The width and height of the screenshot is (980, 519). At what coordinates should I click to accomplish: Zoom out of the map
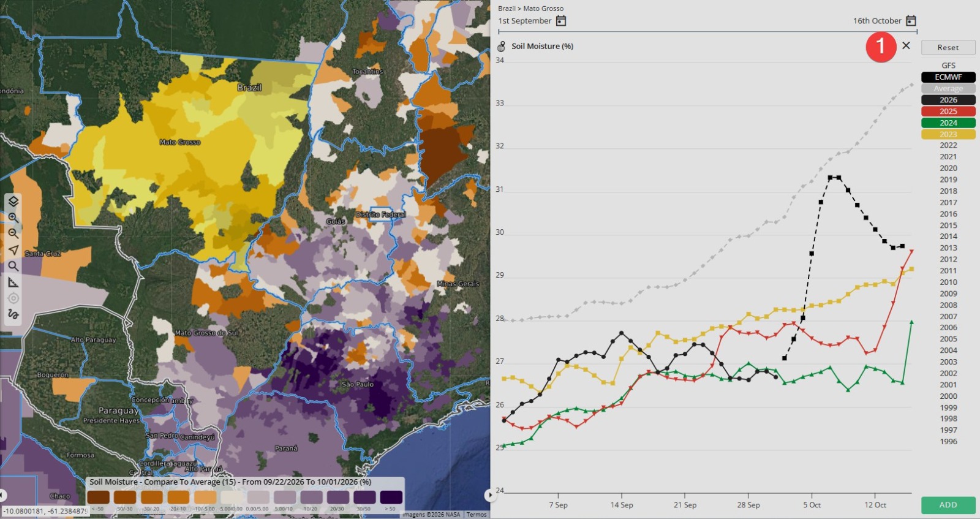pos(13,234)
